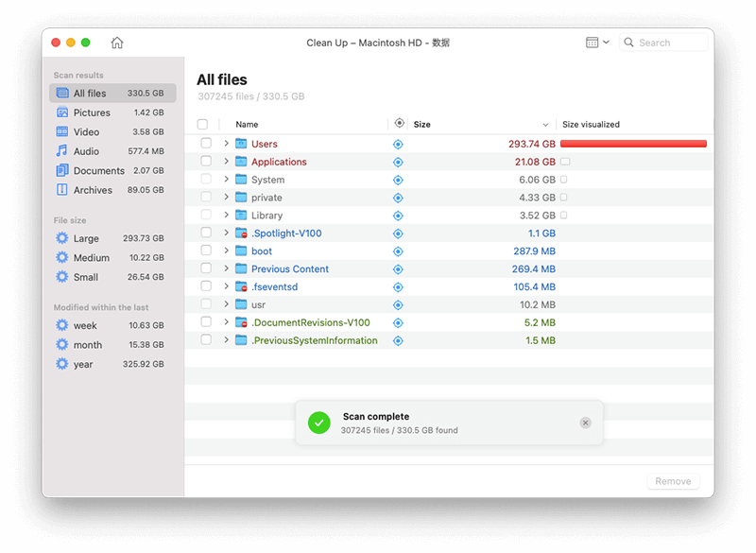Filter by Large file size
The height and width of the screenshot is (553, 756).
point(112,238)
